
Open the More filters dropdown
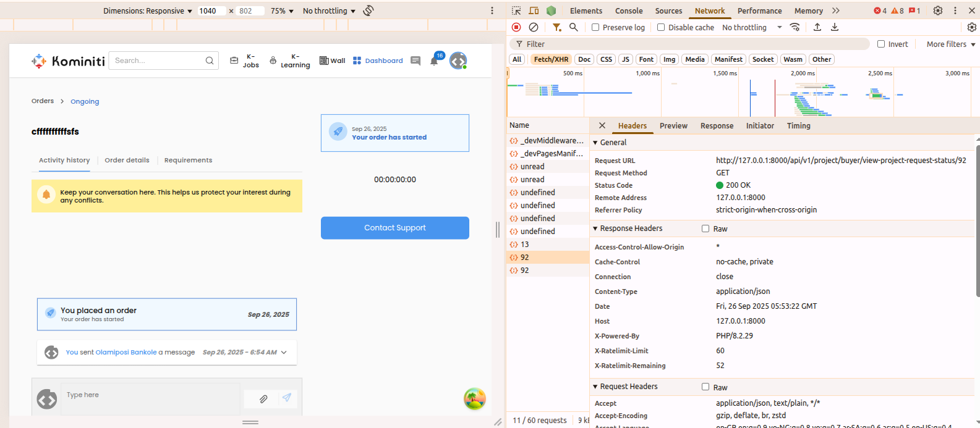[x=950, y=44]
